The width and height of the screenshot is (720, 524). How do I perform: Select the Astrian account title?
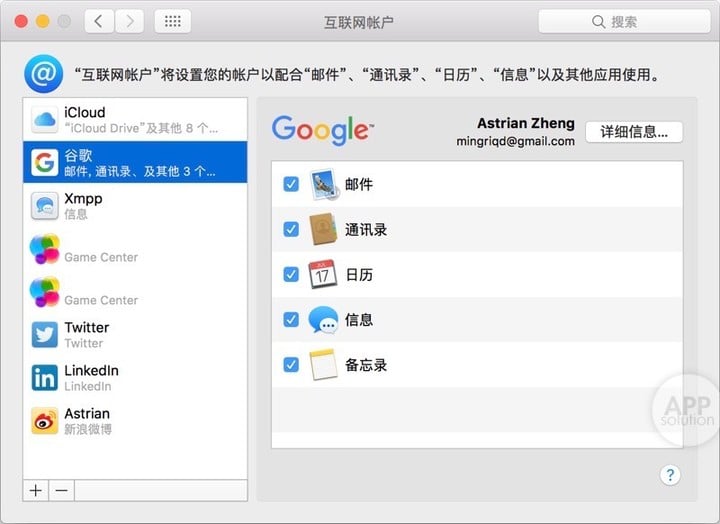point(87,414)
